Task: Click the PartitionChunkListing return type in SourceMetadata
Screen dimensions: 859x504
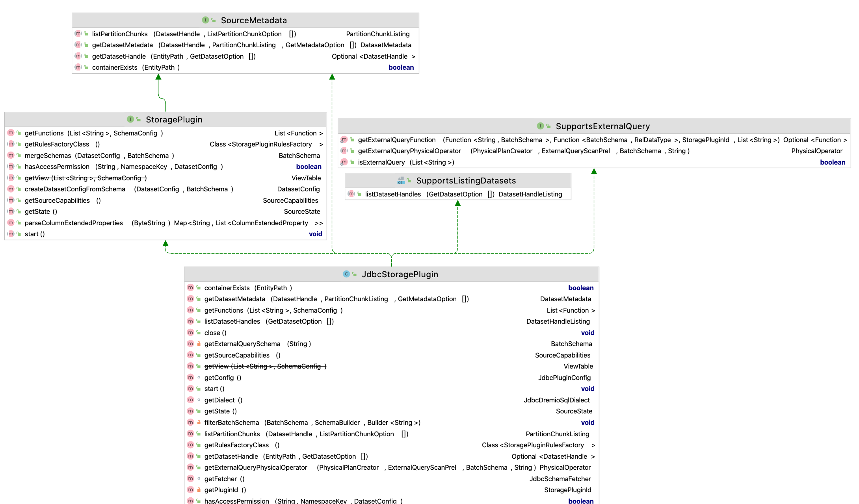Action: 377,34
